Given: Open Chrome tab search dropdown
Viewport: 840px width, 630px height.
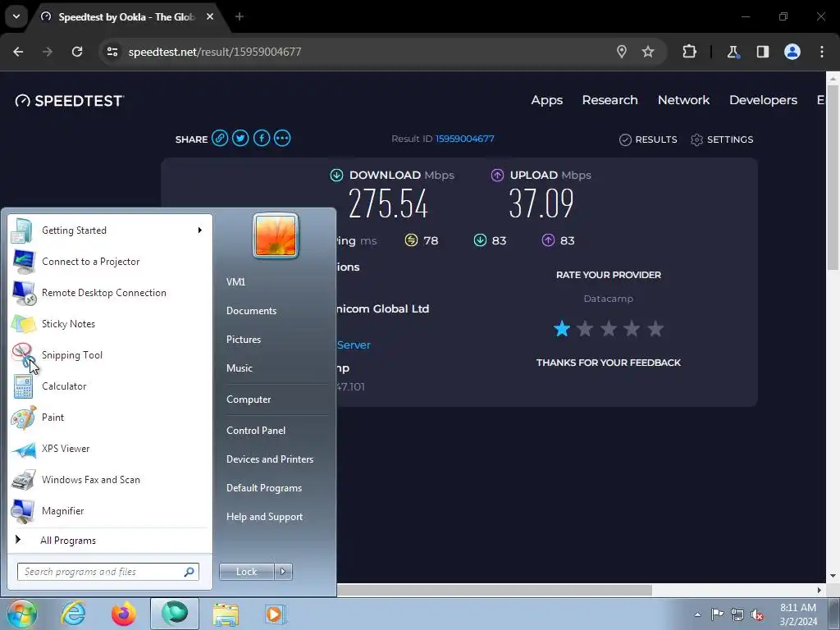Looking at the screenshot, I should pos(16,16).
